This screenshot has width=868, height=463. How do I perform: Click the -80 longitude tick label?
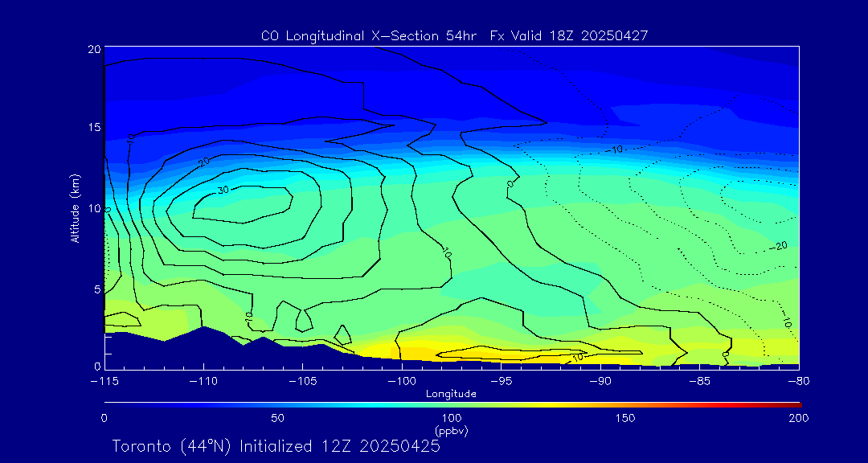point(799,381)
